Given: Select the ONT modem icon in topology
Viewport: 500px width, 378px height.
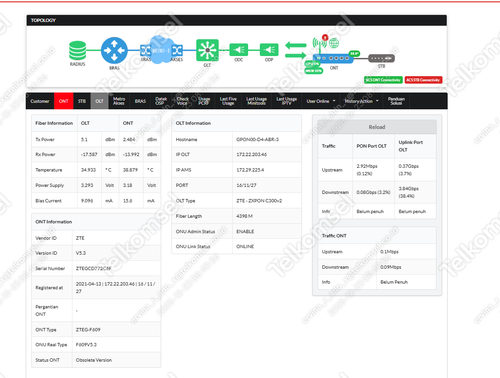Looking at the screenshot, I should 333,58.
